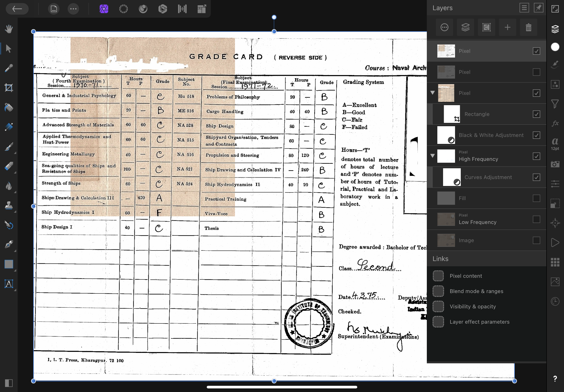
Task: Select the Color Picker tool
Action: tap(9, 68)
